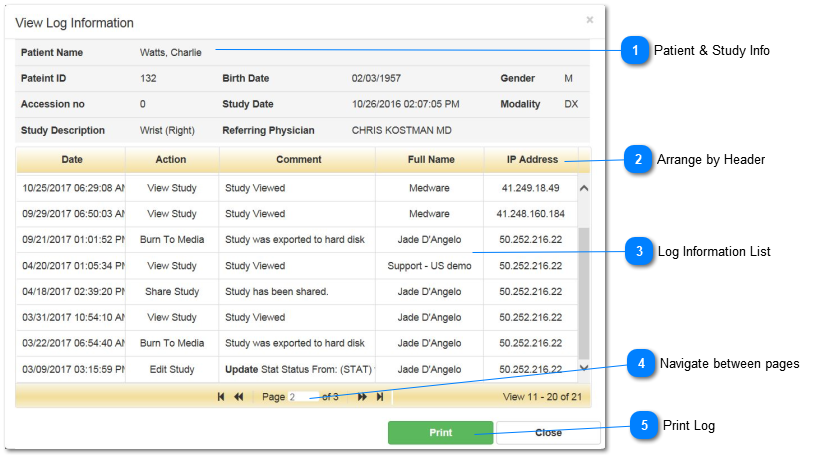
Task: Click the page number input field
Action: pyautogui.click(x=303, y=397)
